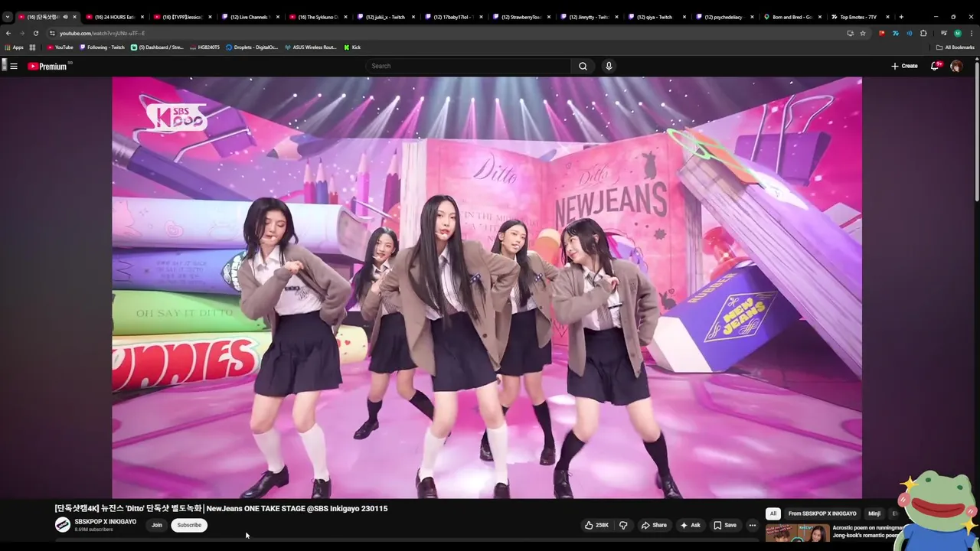Screen dimensions: 980x551
Task: Switch to the Live Channels tab
Action: 249,17
